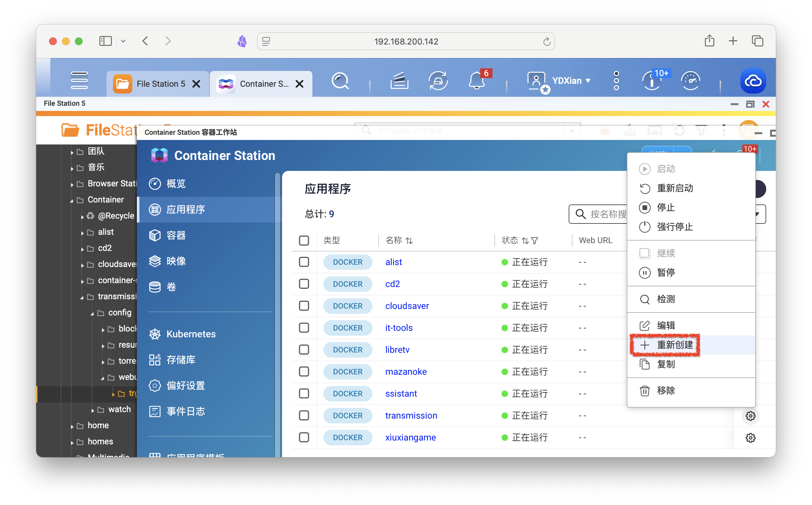Reload page in Safari address bar
This screenshot has height=505, width=812.
point(546,41)
